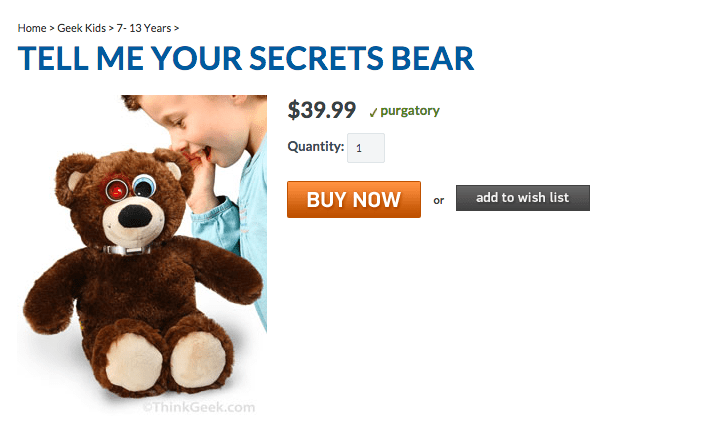Click the bear's black nose

[x=134, y=216]
